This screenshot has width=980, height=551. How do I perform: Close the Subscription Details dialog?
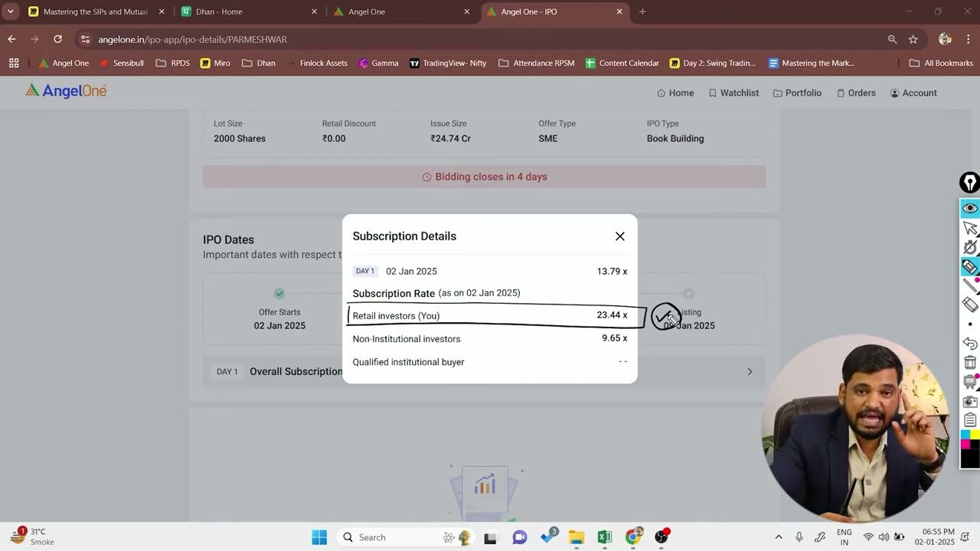point(620,236)
